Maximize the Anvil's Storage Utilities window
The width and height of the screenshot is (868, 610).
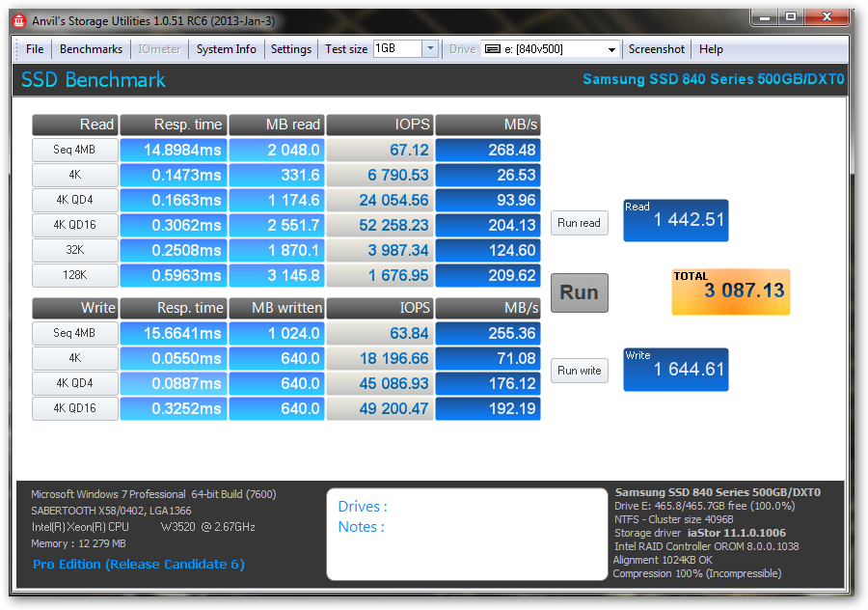[x=791, y=17]
